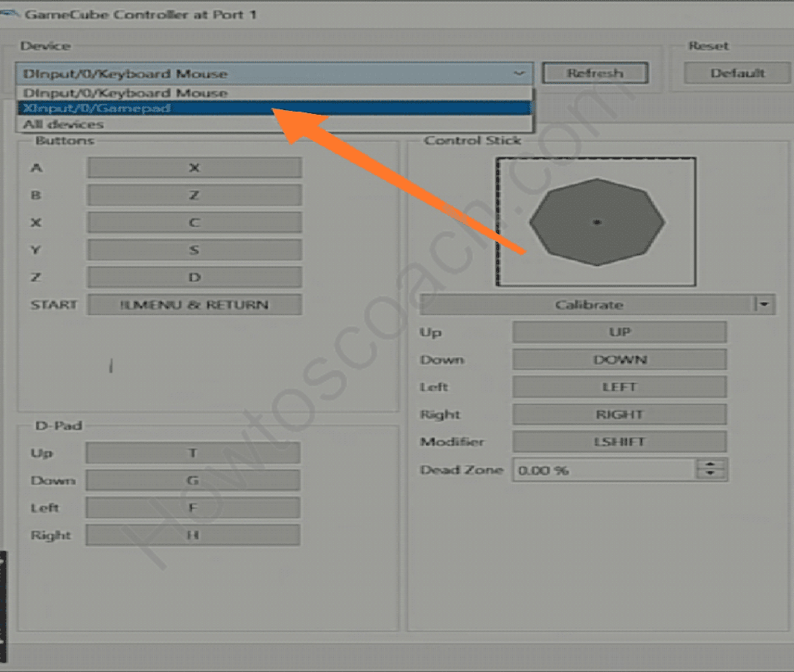794x672 pixels.
Task: Click the Control Stick octagon preview
Action: pos(596,222)
